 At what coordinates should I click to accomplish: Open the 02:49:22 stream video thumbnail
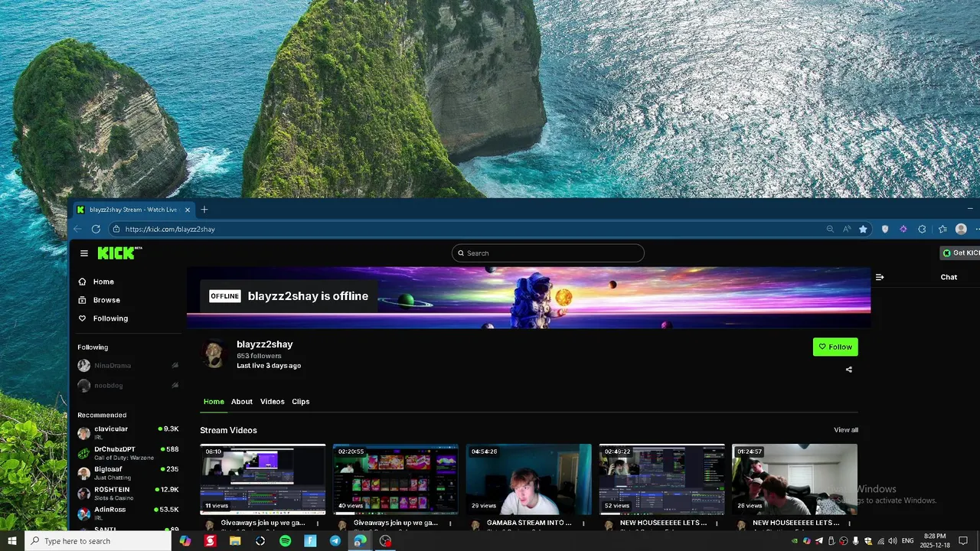(662, 479)
